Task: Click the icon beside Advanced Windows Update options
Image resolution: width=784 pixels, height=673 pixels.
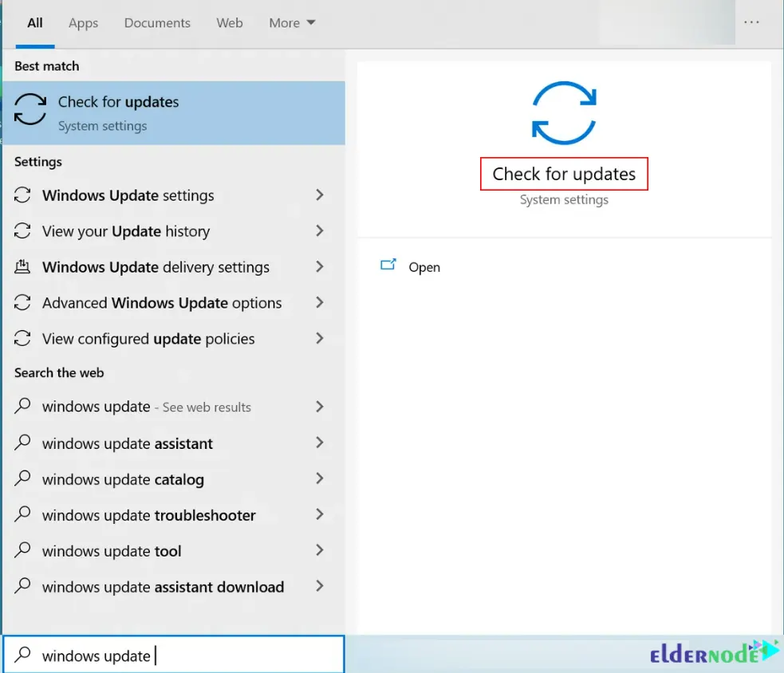Action: (22, 302)
